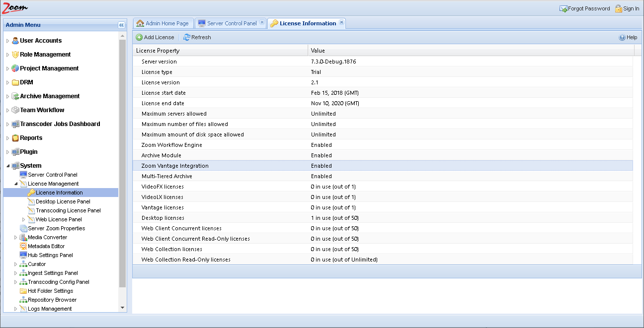This screenshot has width=644, height=328.
Task: Select the Zoom Vantage Integration row
Action: tap(383, 166)
